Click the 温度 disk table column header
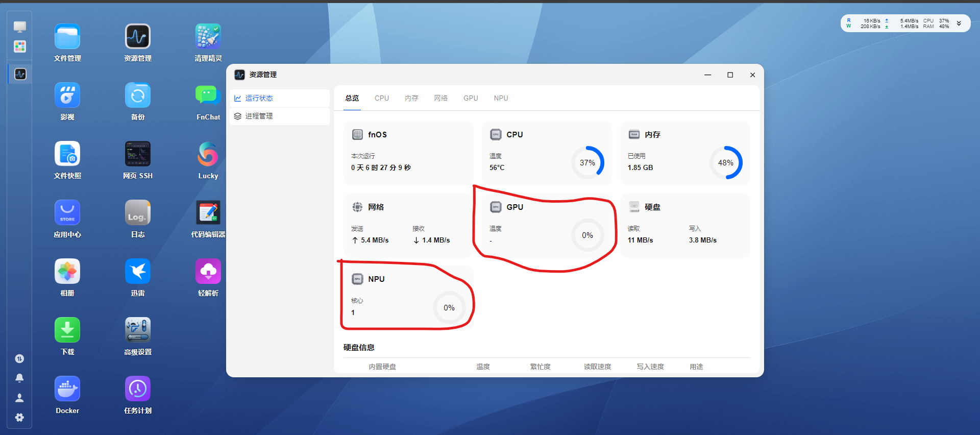Image resolution: width=980 pixels, height=435 pixels. pos(483,367)
